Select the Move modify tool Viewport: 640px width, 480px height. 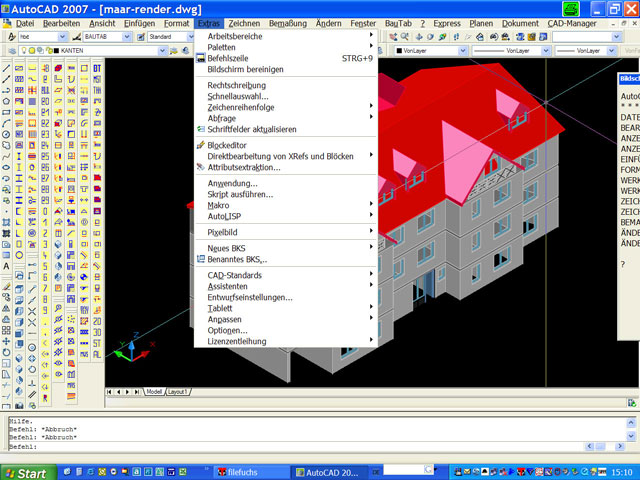point(6,342)
